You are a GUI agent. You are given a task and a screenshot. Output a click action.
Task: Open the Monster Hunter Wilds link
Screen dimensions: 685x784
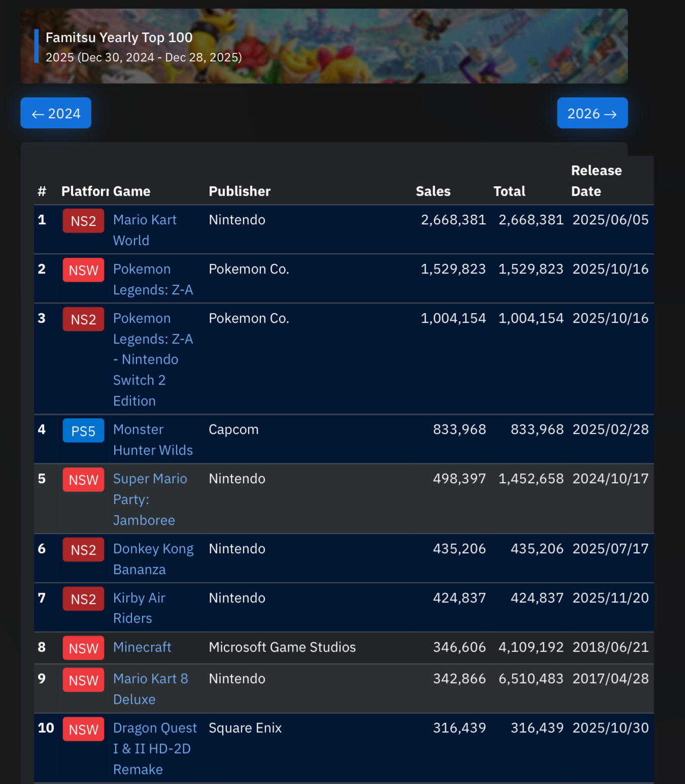point(153,439)
